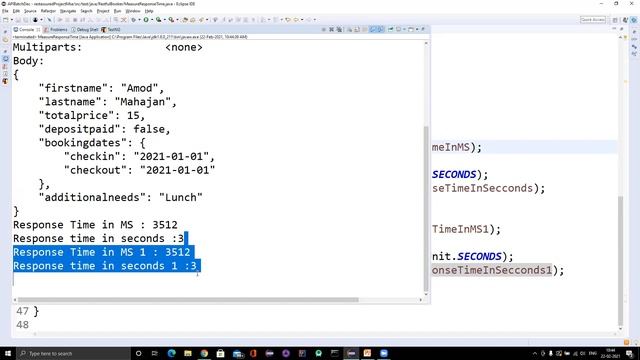640x360 pixels.
Task: Open the Edit menu
Action: click(16, 11)
